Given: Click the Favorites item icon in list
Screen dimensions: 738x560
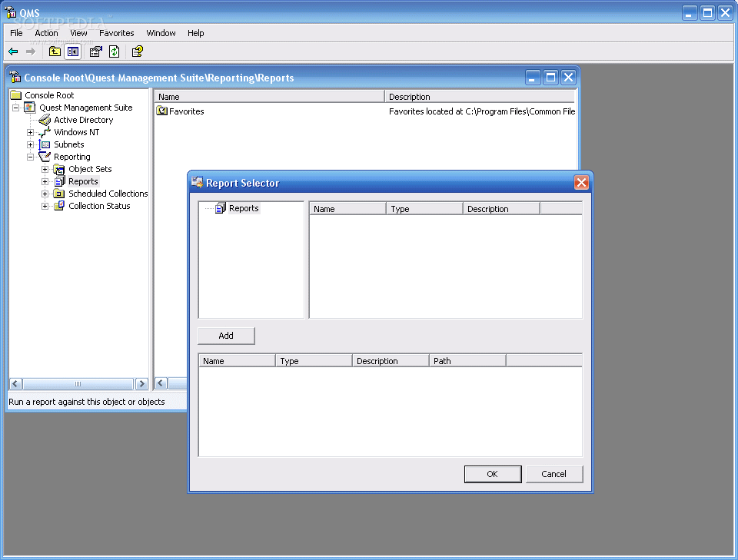Looking at the screenshot, I should tap(162, 111).
